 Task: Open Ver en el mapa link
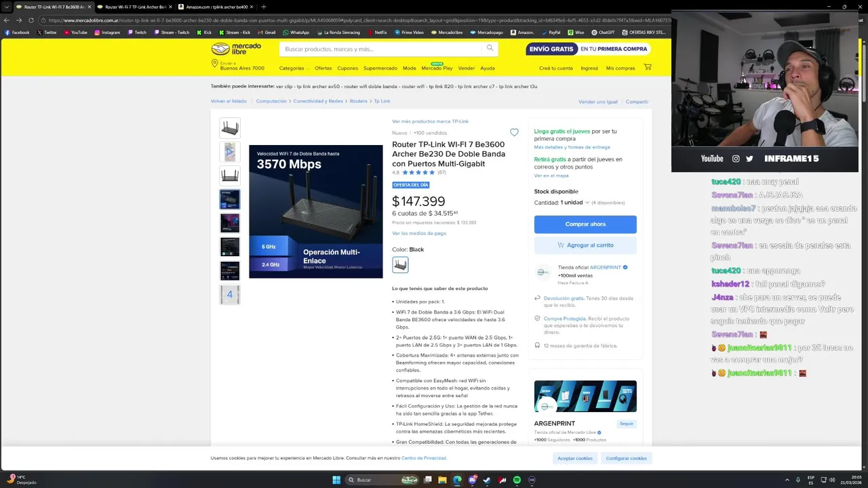click(551, 176)
